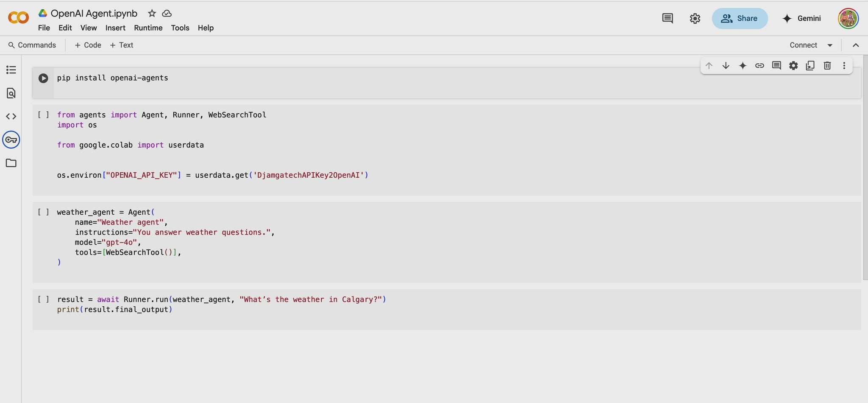
Task: Open cell settings gear in cell toolbar
Action: [x=793, y=65]
